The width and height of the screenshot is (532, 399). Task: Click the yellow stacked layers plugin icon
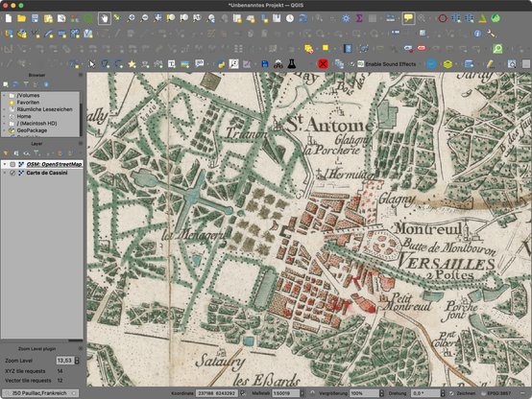(447, 63)
